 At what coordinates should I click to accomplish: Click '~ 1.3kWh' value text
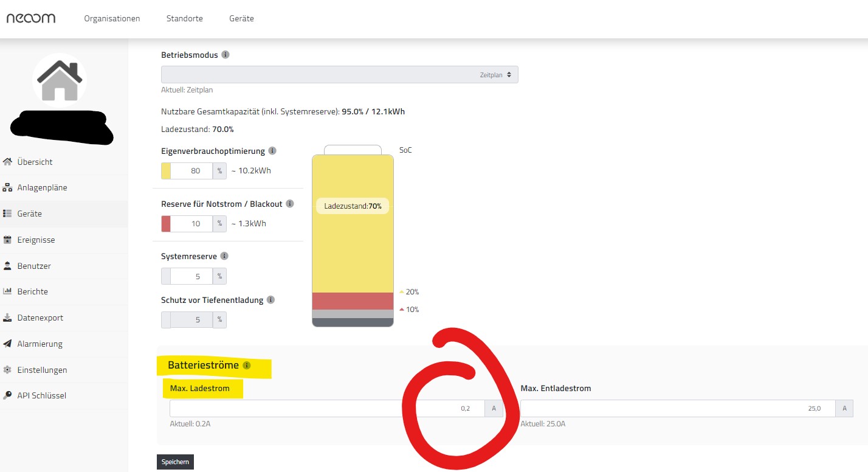249,224
